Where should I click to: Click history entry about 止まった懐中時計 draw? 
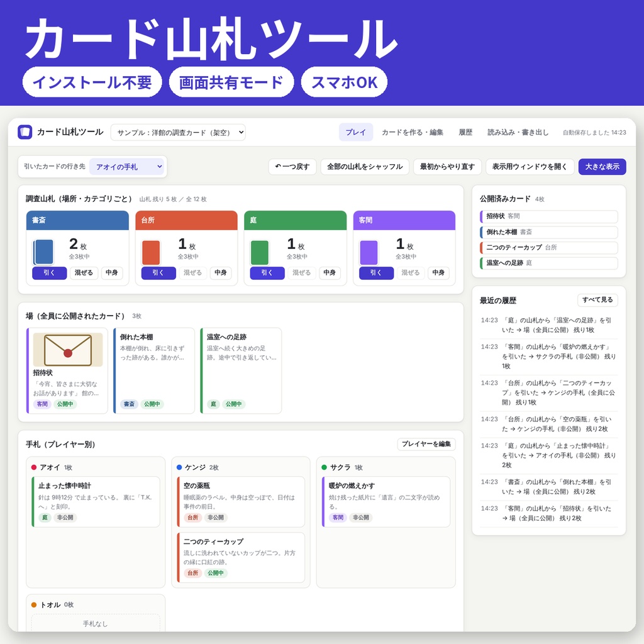click(548, 455)
